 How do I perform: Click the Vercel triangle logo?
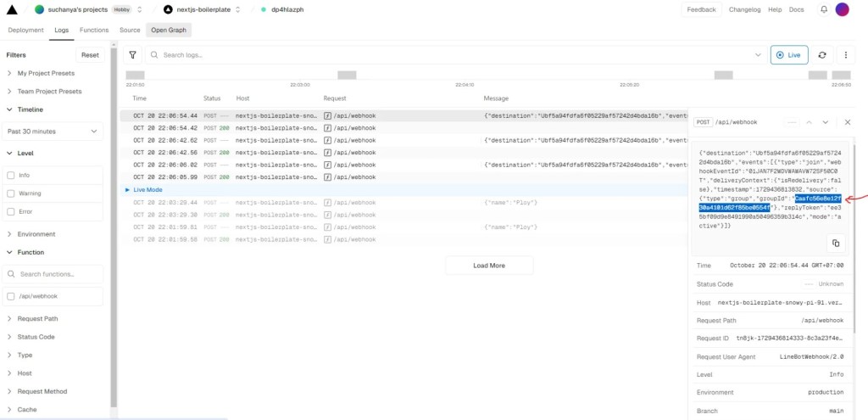pyautogui.click(x=13, y=9)
